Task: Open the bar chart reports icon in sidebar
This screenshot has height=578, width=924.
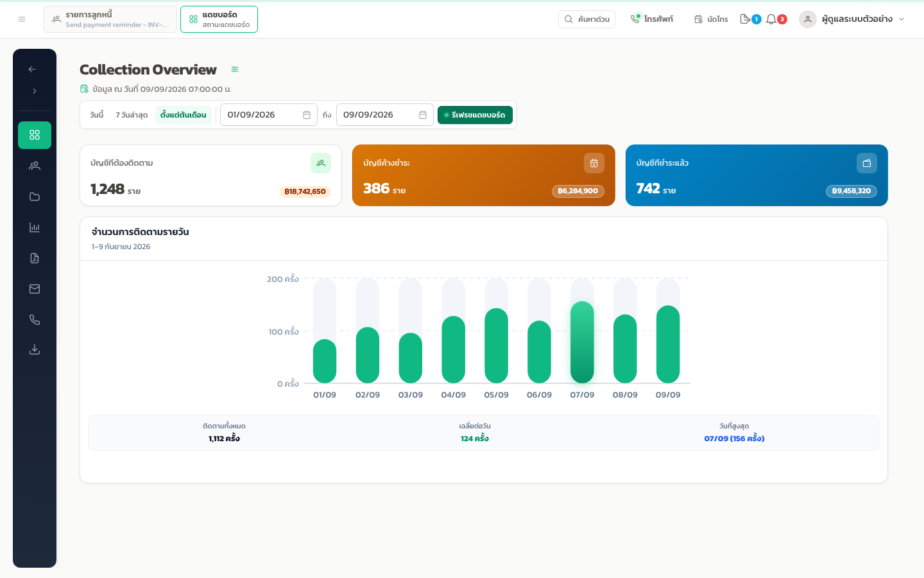Action: tap(35, 227)
